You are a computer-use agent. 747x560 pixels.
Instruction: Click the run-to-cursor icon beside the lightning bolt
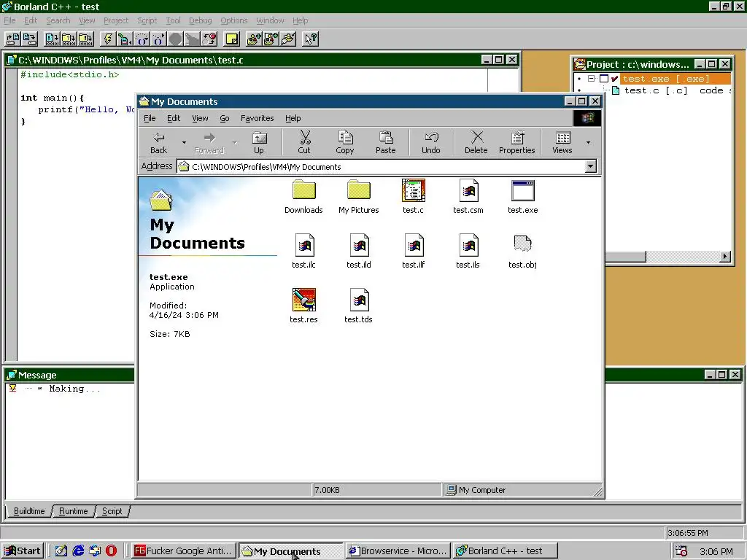(x=125, y=39)
